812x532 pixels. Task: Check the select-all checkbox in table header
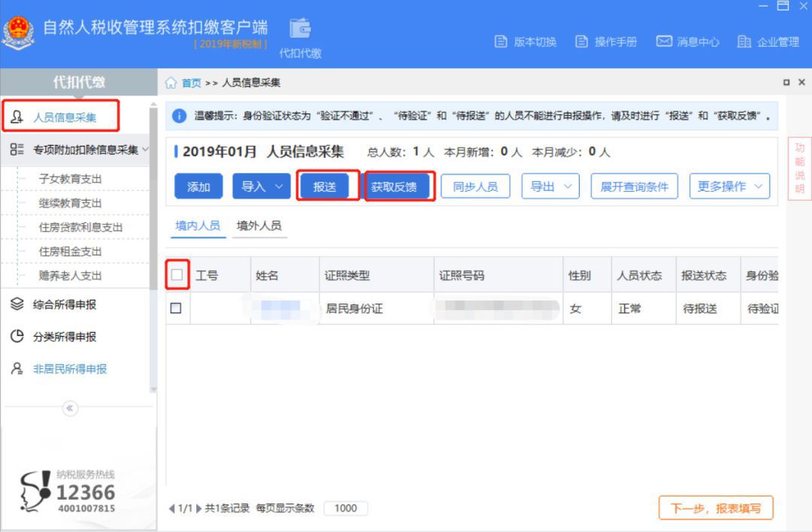click(x=178, y=274)
